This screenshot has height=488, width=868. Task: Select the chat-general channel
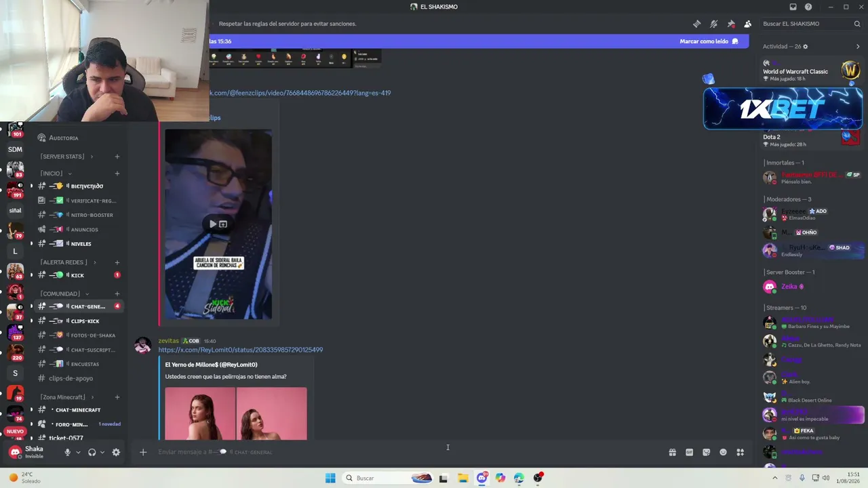click(81, 306)
